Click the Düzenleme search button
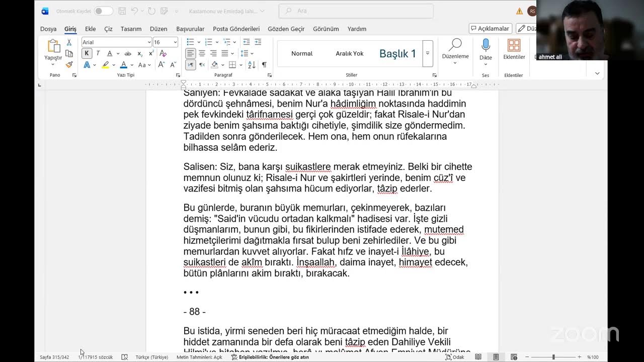 tap(455, 51)
